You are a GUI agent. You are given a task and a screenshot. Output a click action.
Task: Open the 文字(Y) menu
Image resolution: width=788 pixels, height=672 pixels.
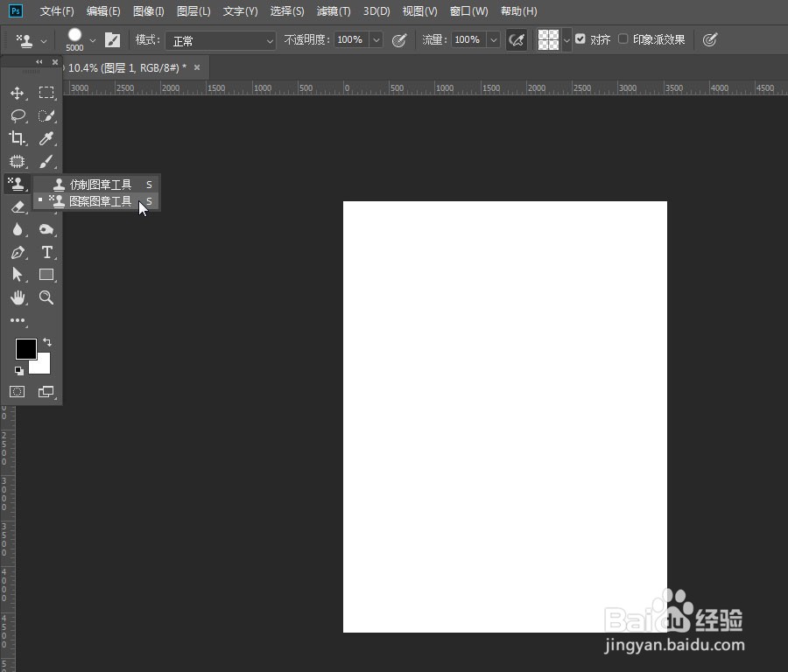click(x=240, y=11)
